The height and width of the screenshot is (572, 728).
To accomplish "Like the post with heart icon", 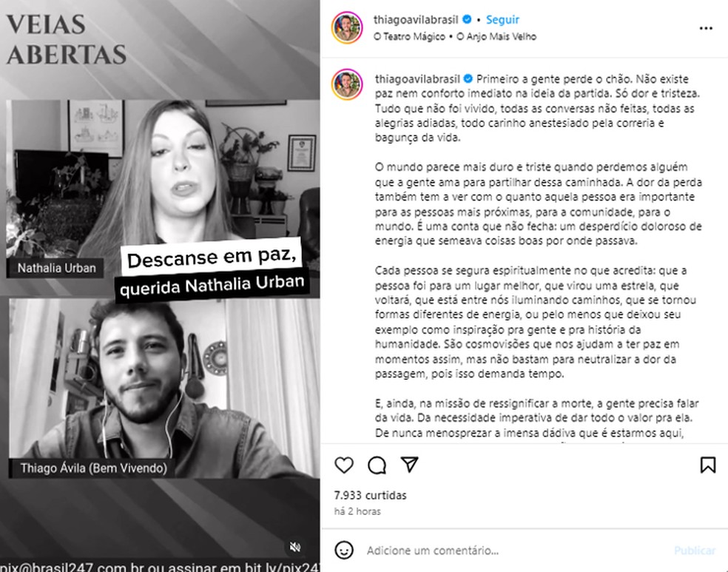I will click(x=344, y=465).
